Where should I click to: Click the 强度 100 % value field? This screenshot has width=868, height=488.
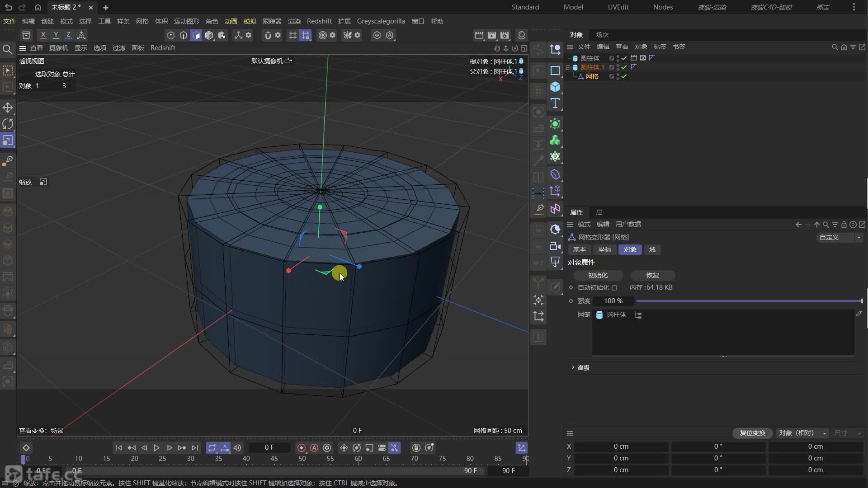coord(613,301)
